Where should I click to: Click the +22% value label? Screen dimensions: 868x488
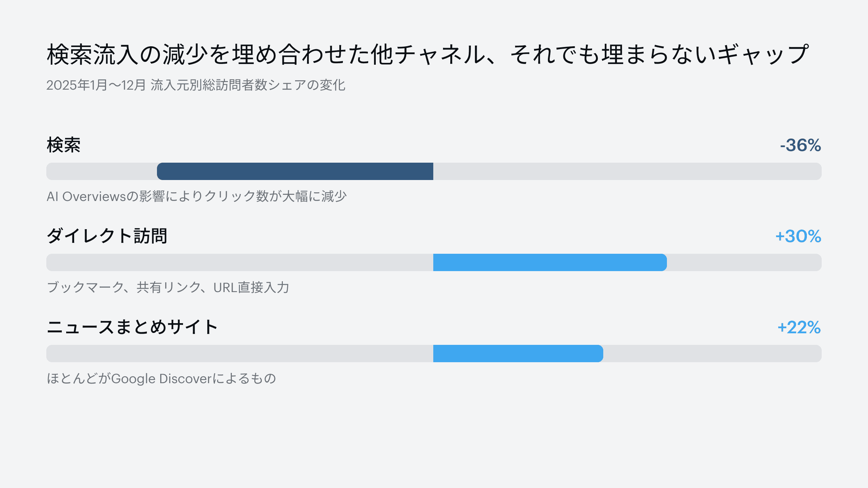click(799, 328)
